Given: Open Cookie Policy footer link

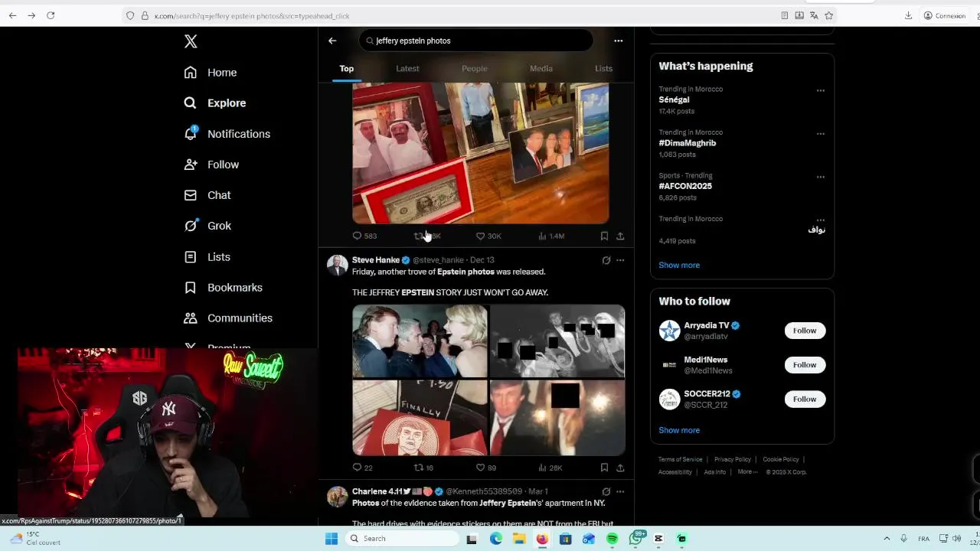Looking at the screenshot, I should (781, 459).
